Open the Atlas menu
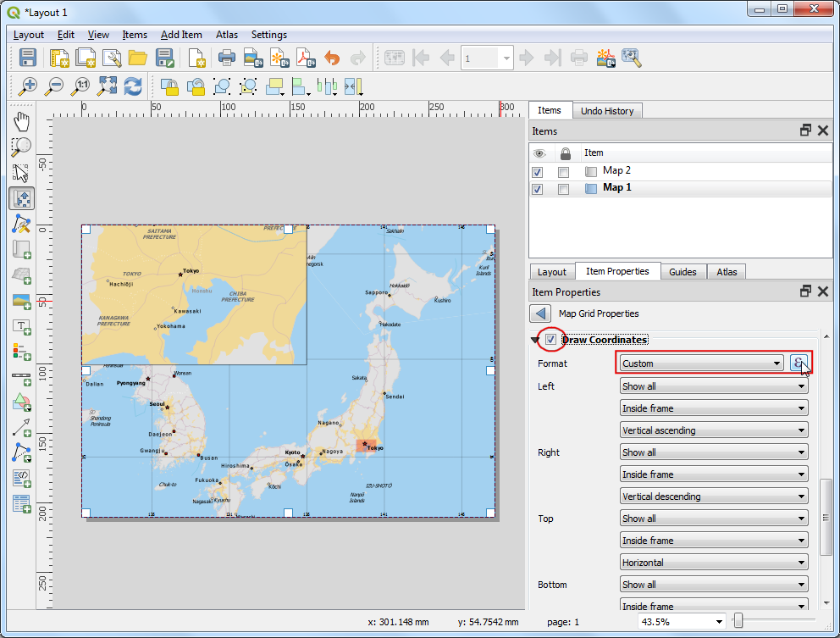Viewport: 840px width, 638px height. click(x=226, y=35)
